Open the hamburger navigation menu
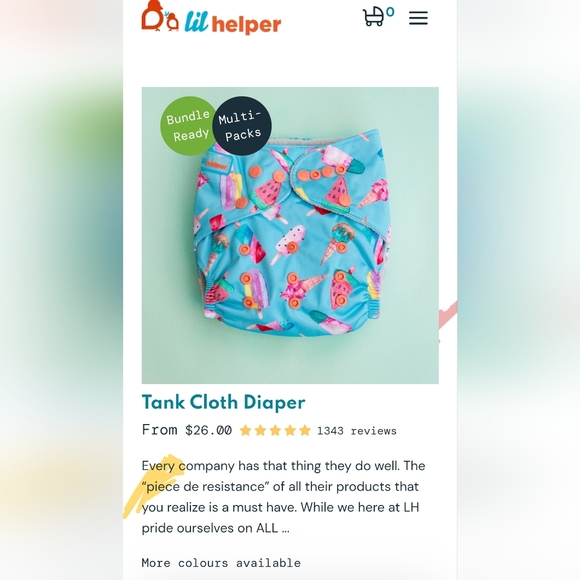This screenshot has height=580, width=580. point(418,18)
